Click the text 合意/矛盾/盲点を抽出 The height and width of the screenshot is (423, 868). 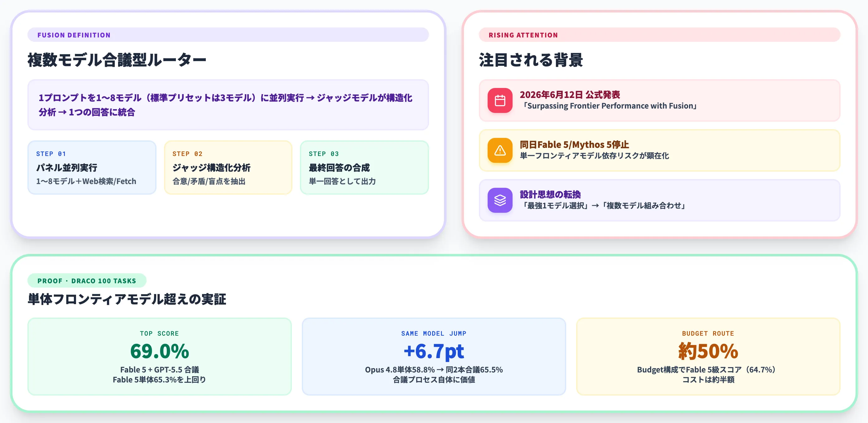(x=209, y=181)
